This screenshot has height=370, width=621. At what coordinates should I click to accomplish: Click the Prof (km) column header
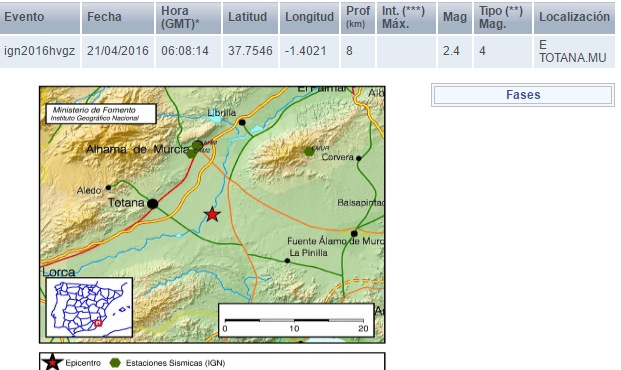click(x=358, y=17)
